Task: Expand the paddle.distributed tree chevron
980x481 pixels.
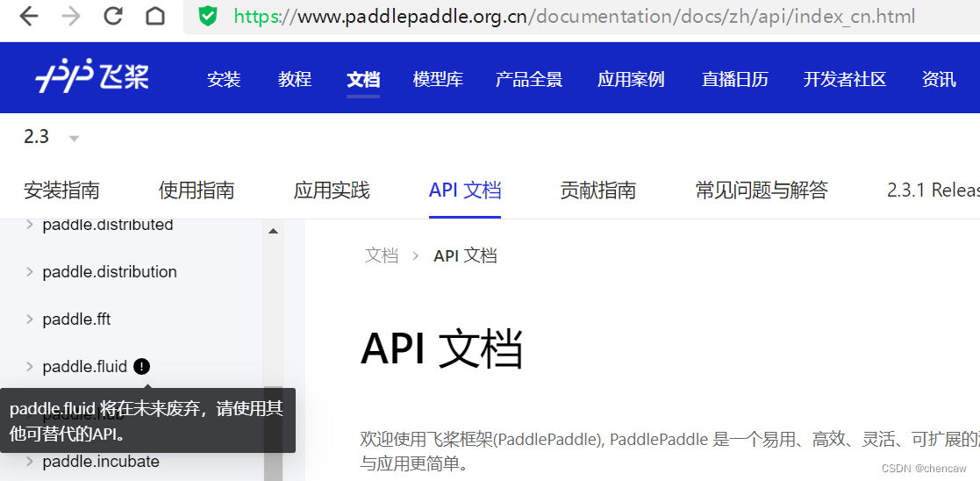Action: 29,225
